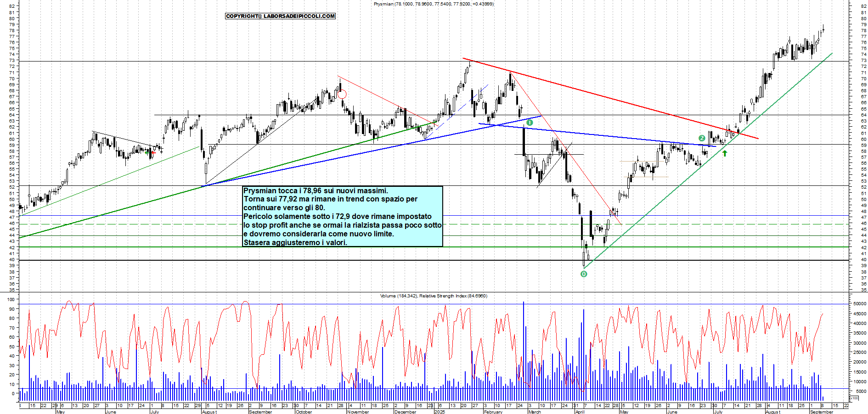This screenshot has width=868, height=414.
Task: Click the February label on the time axis
Action: click(493, 412)
